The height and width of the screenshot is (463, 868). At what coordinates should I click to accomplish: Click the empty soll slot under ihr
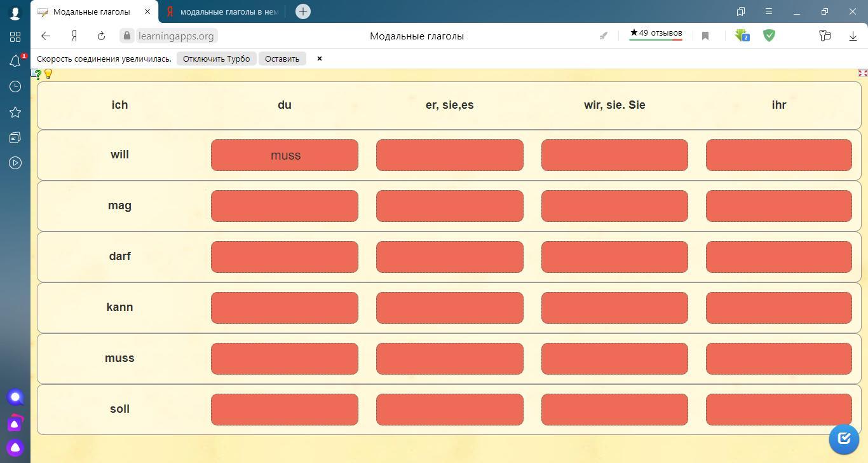pyautogui.click(x=779, y=410)
